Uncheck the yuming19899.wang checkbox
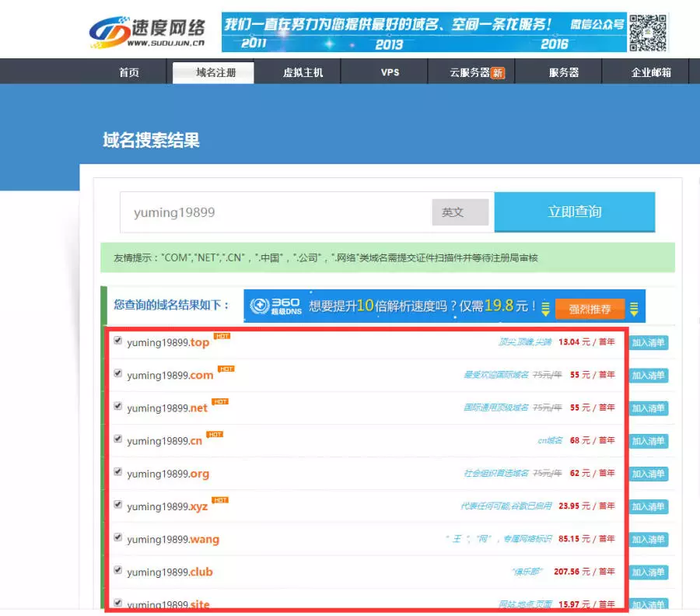 tap(118, 537)
